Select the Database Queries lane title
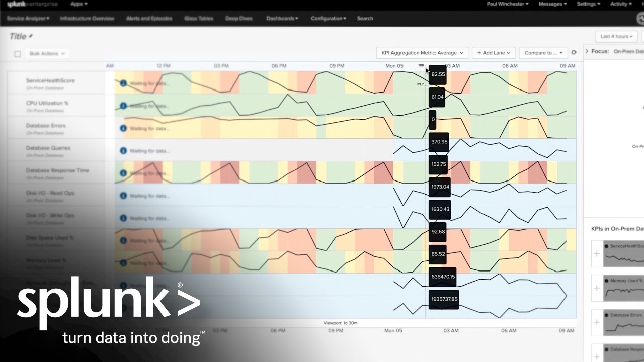The image size is (644, 362). [48, 148]
